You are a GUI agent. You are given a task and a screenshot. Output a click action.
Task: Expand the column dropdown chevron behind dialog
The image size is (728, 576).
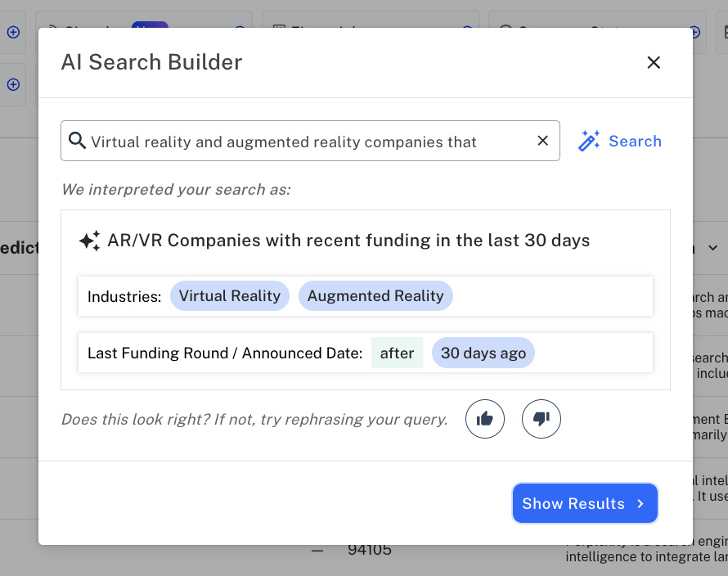[x=712, y=248]
